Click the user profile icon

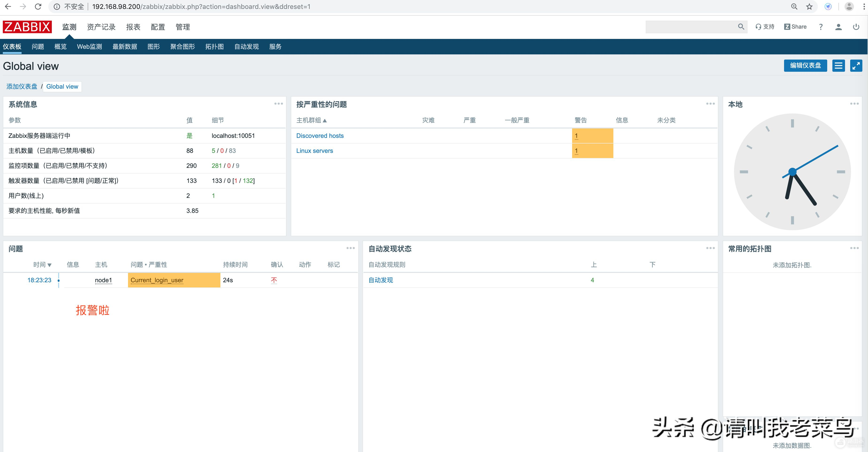point(838,27)
